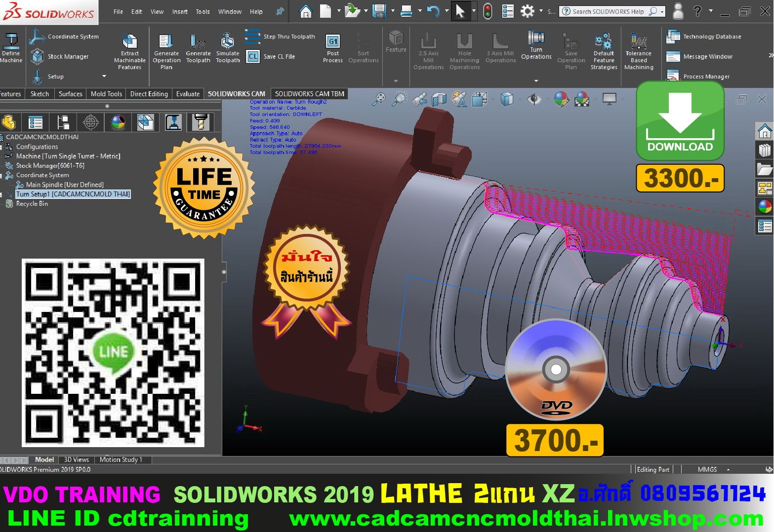Toggle Hide/Show Items eye icon

pyautogui.click(x=533, y=99)
